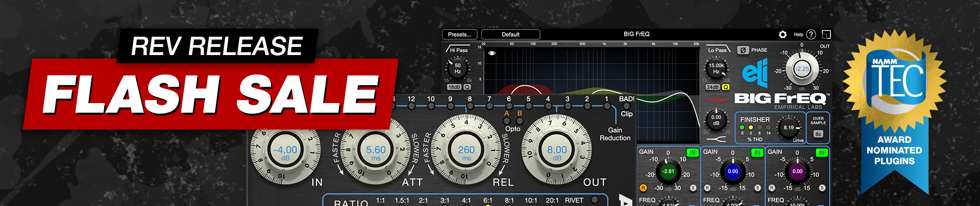Screen dimensions: 980x206
Task: Click gain reduction LED labeled 1
Action: pyautogui.click(x=606, y=106)
